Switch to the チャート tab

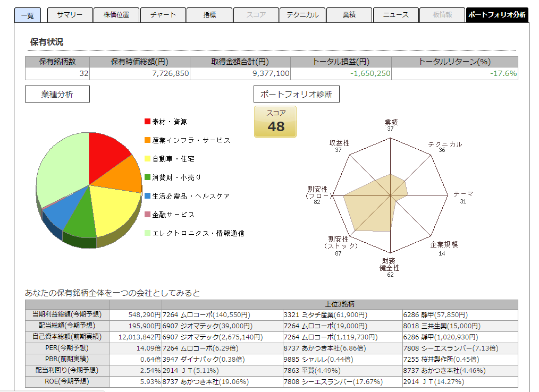[163, 15]
